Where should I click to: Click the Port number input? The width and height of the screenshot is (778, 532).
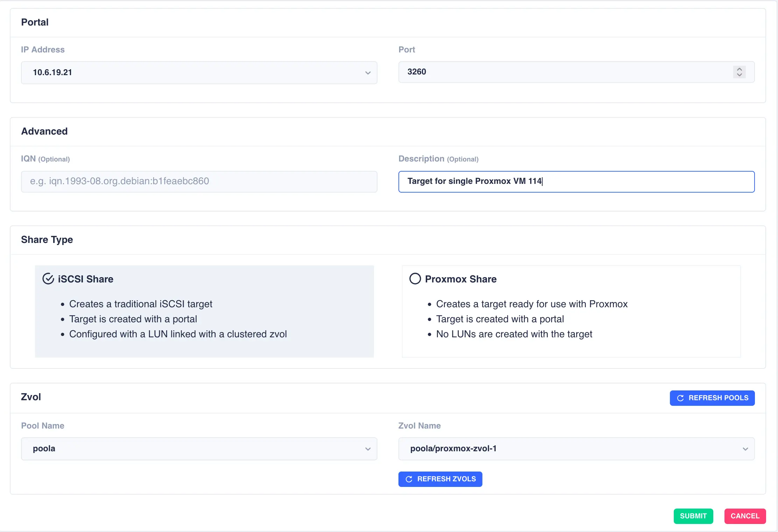560,72
